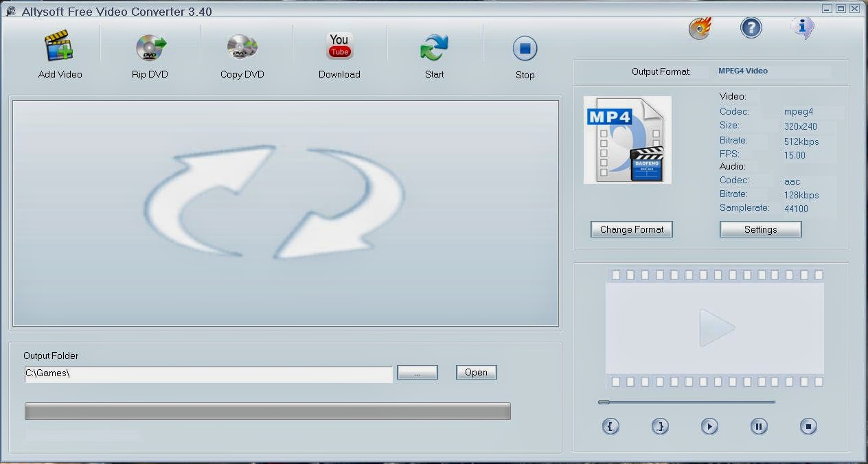Click the 320x240 size value
868x464 pixels.
coord(801,126)
